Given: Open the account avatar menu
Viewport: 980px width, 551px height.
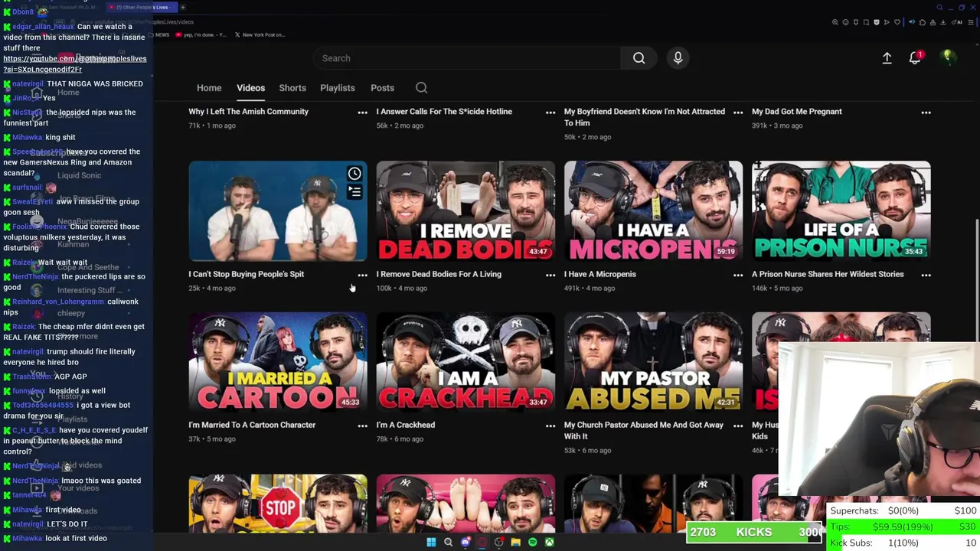Looking at the screenshot, I should [x=947, y=58].
